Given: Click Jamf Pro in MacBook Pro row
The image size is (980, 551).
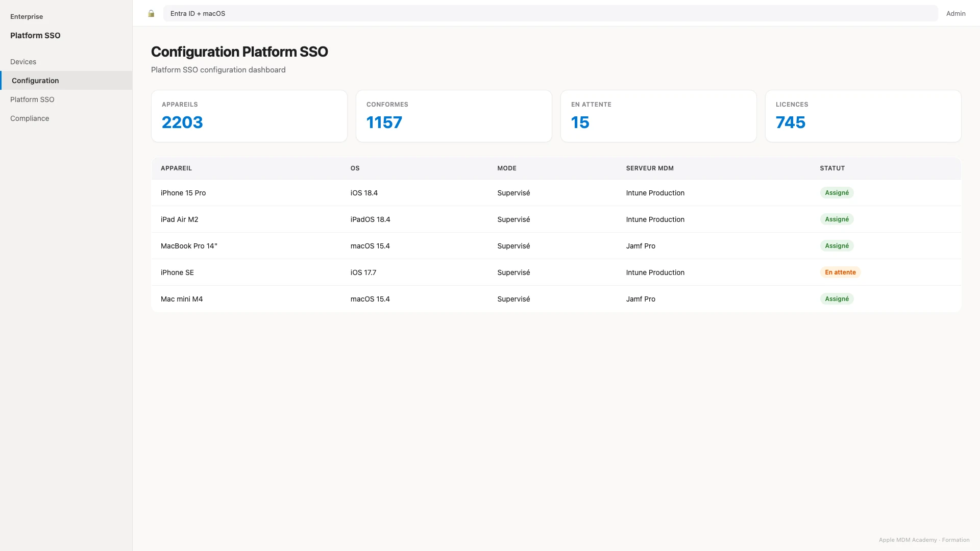Looking at the screenshot, I should 641,246.
